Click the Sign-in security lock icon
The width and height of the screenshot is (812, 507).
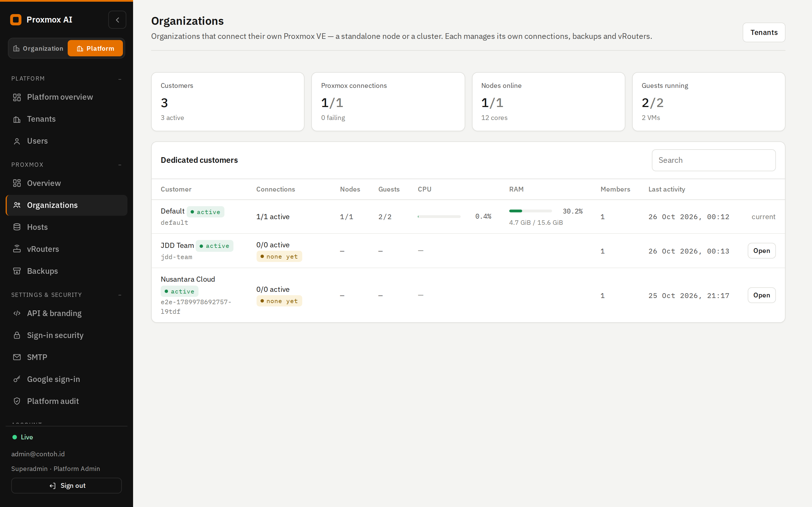click(17, 335)
